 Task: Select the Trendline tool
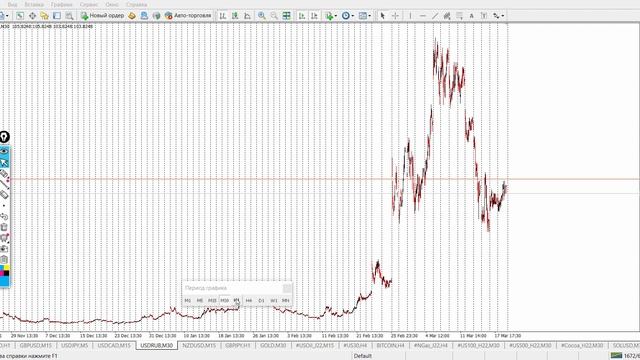(435, 16)
